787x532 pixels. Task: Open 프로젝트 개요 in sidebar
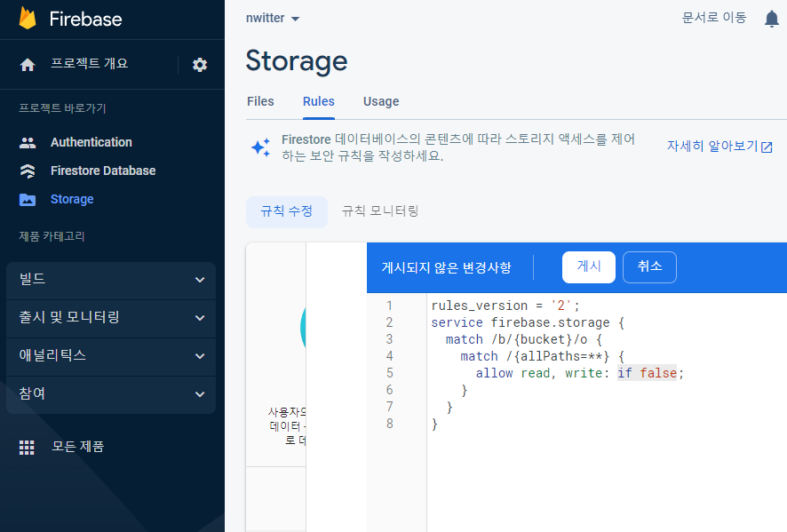(90, 64)
